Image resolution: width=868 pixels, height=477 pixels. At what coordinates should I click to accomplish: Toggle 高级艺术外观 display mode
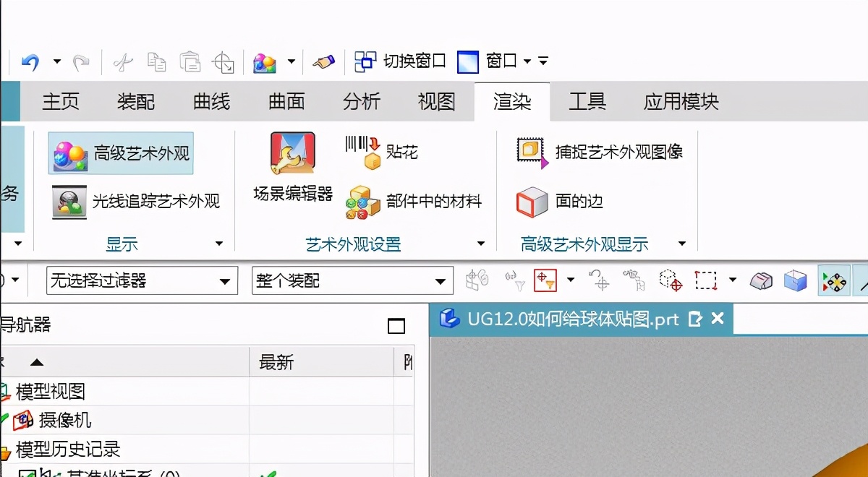click(121, 153)
